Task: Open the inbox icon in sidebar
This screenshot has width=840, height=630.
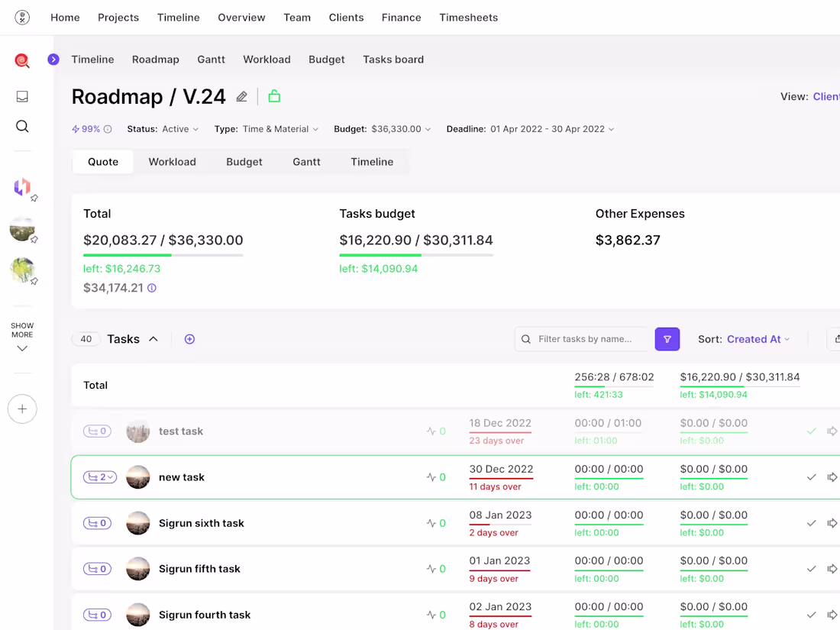Action: pos(22,96)
